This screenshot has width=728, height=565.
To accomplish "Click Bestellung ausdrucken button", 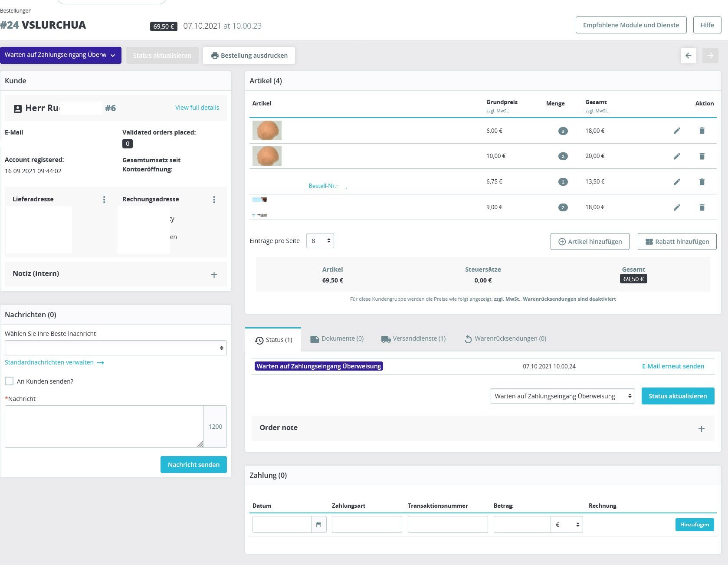I will point(249,56).
